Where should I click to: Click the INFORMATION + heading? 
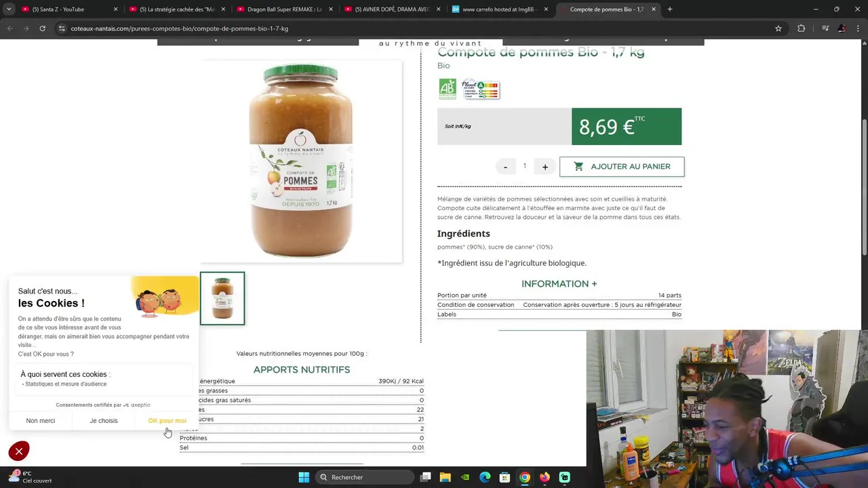pyautogui.click(x=559, y=284)
